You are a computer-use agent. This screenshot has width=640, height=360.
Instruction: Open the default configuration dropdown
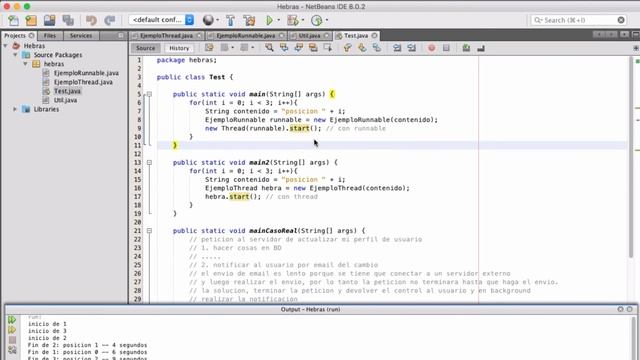161,20
